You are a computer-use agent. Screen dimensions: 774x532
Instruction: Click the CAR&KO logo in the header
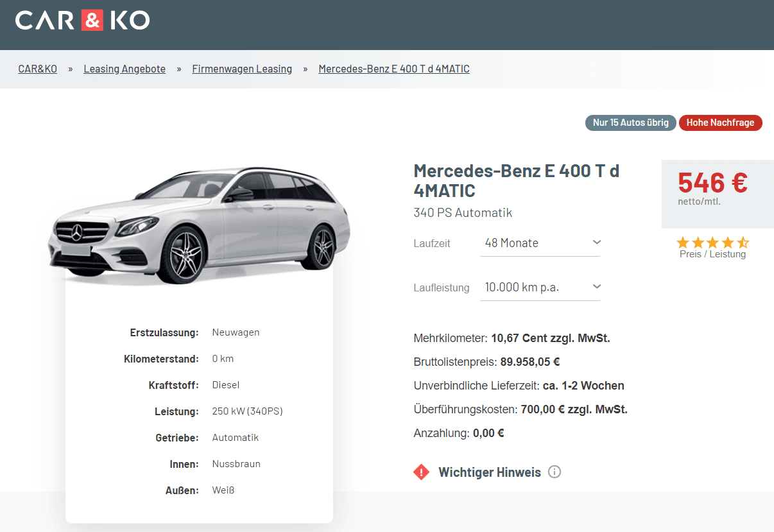pyautogui.click(x=83, y=20)
